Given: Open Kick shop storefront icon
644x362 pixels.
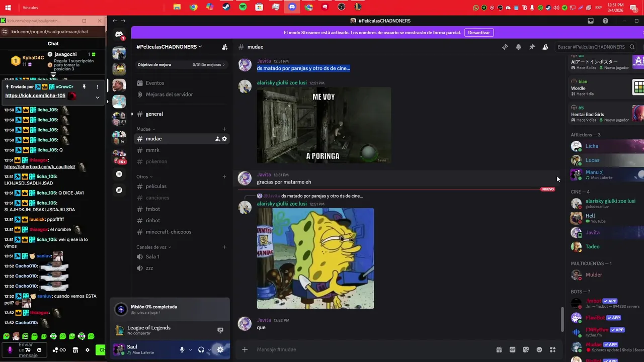Looking at the screenshot, I should [x=75, y=350].
